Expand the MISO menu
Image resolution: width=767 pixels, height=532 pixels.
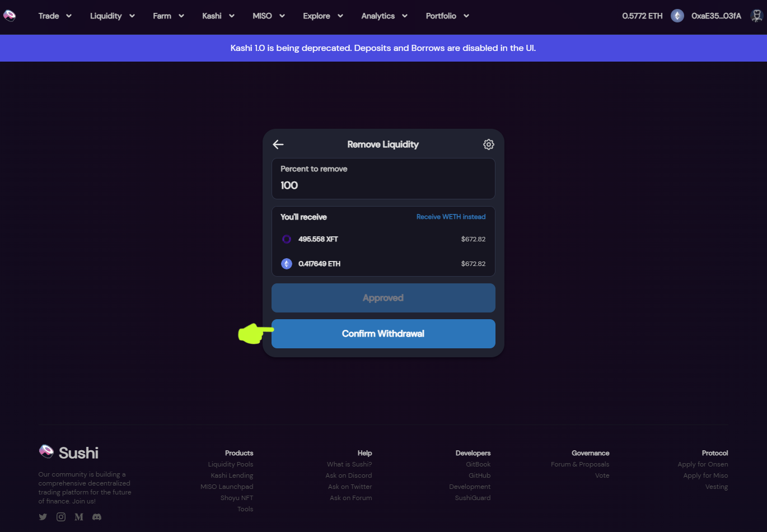[269, 16]
